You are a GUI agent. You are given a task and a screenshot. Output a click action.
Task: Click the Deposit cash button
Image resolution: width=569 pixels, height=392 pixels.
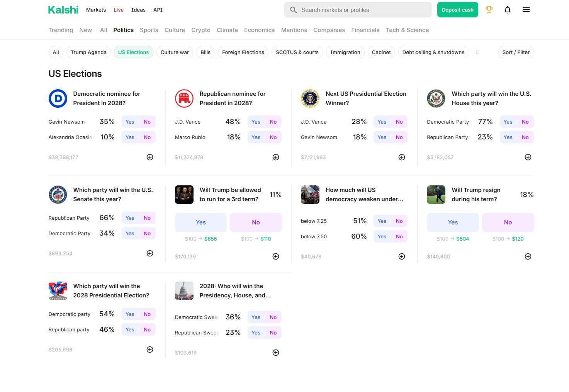click(x=457, y=10)
